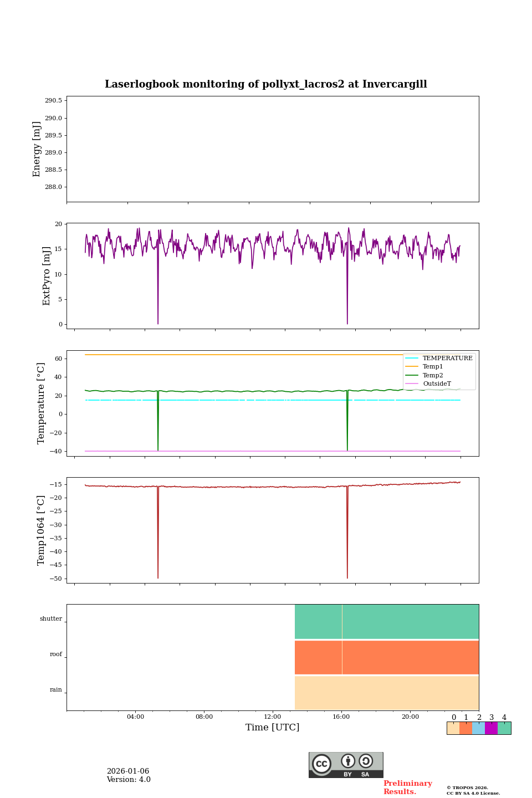Select the violet OutsideT legend entry
The width and height of the screenshot is (532, 798).
[x=436, y=384]
